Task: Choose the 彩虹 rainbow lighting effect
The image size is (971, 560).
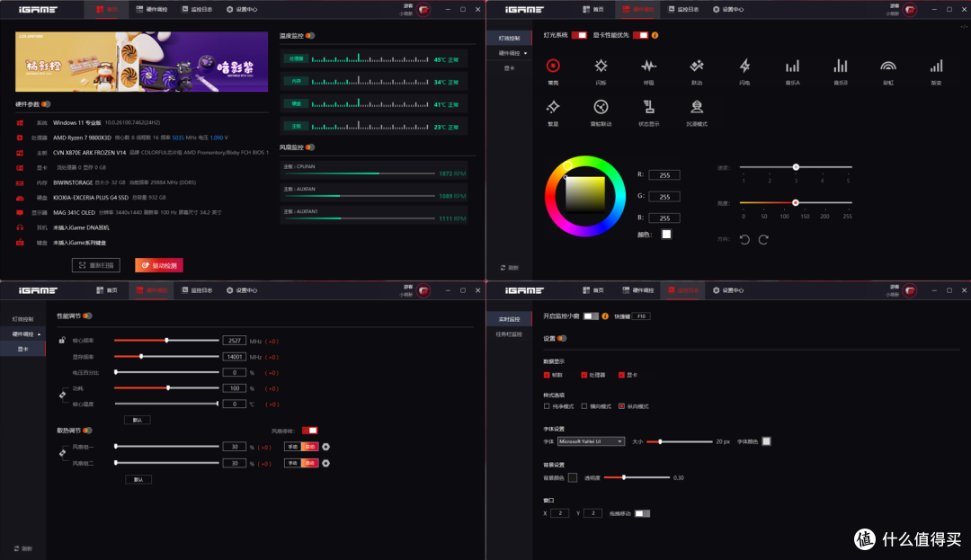Action: [x=888, y=66]
